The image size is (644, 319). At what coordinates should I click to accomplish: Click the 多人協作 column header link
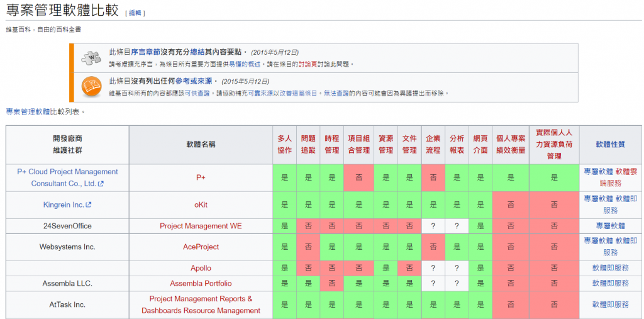pyautogui.click(x=285, y=144)
